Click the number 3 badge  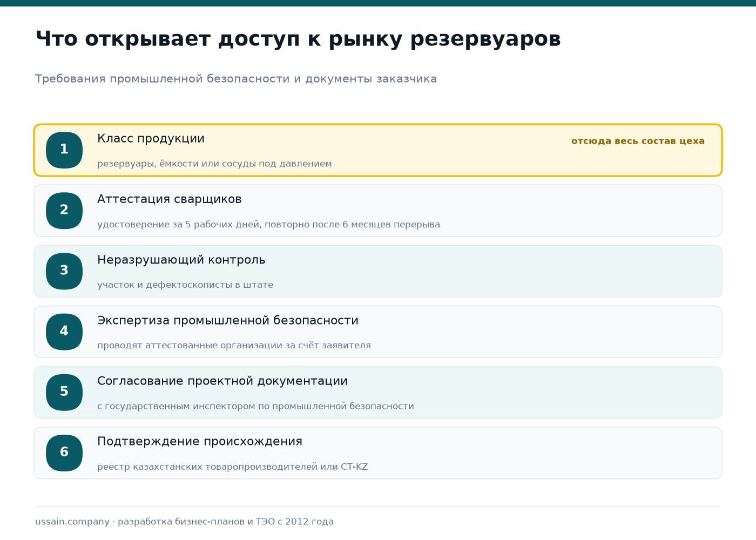tap(64, 271)
